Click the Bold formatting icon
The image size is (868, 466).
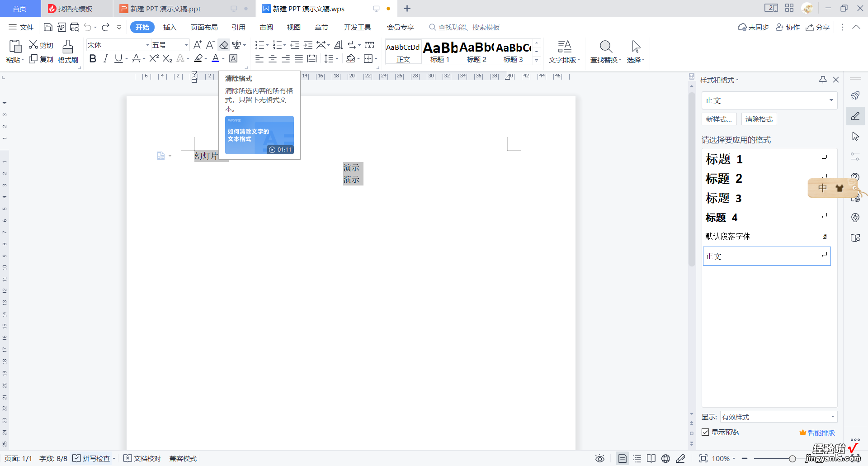pos(93,58)
